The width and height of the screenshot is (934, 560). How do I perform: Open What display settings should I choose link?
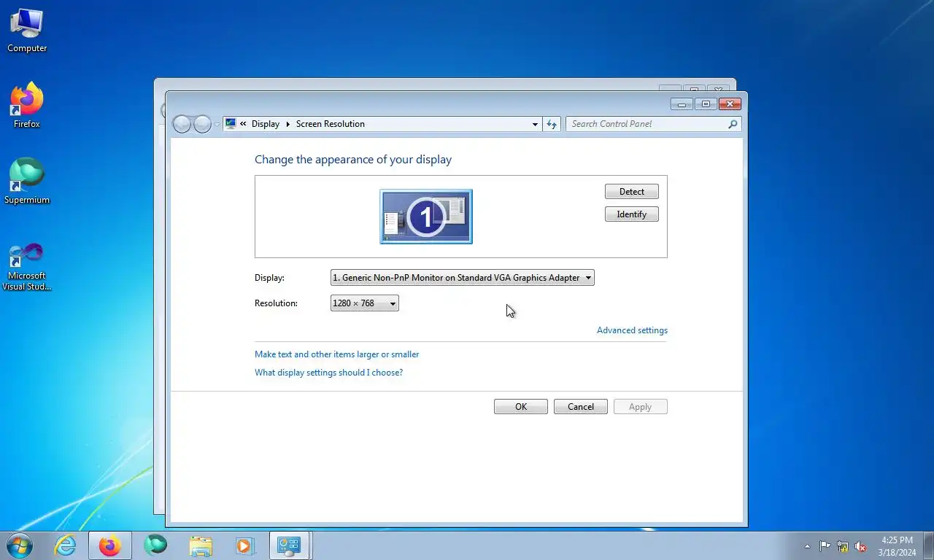[328, 373]
